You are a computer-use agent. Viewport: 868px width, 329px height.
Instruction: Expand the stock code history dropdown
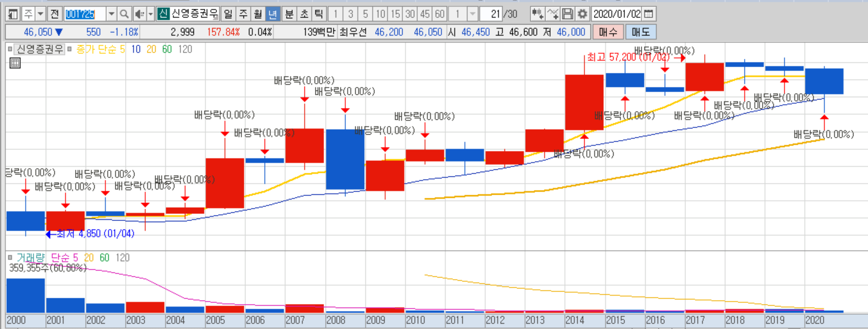[x=111, y=14]
